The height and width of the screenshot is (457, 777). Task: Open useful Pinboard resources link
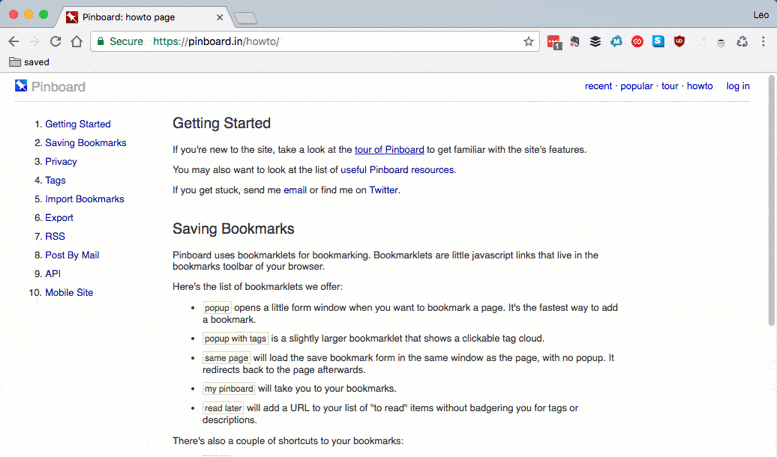coord(397,170)
